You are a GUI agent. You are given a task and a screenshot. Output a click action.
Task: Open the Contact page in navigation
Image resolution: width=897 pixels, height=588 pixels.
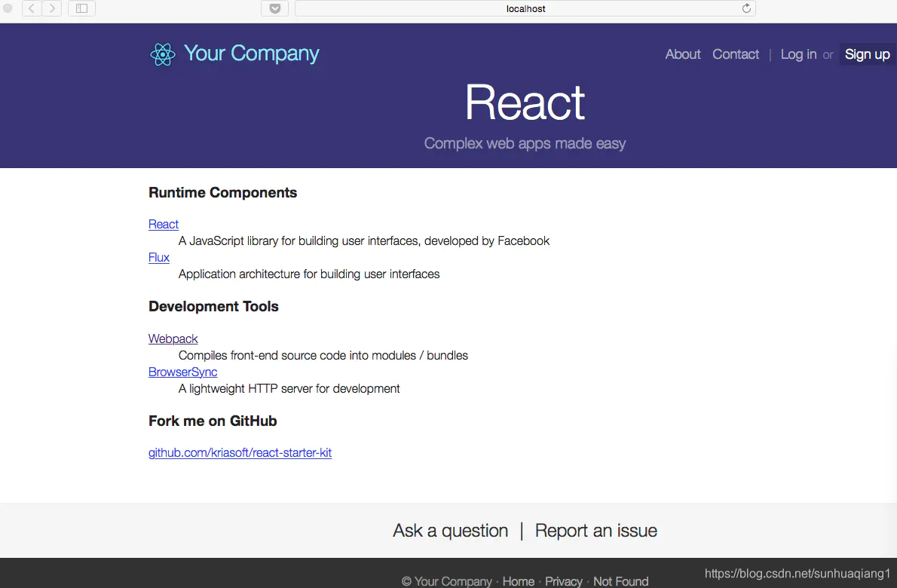pyautogui.click(x=736, y=54)
